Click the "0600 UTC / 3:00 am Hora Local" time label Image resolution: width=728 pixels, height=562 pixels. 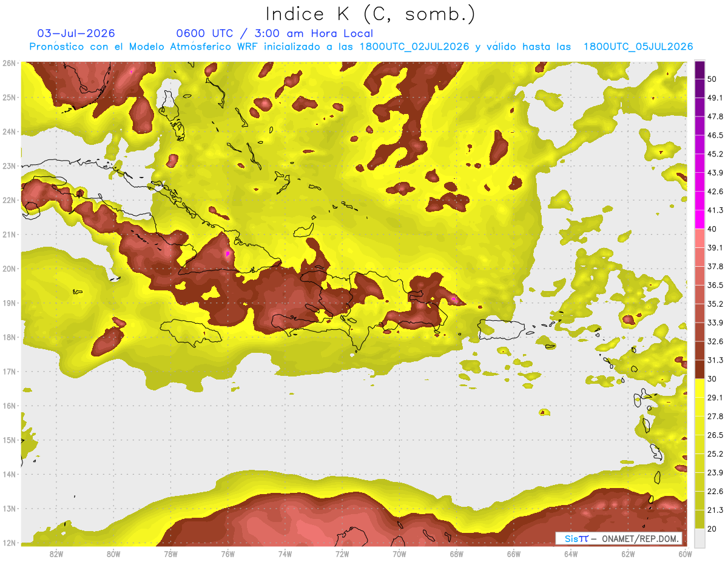point(274,33)
